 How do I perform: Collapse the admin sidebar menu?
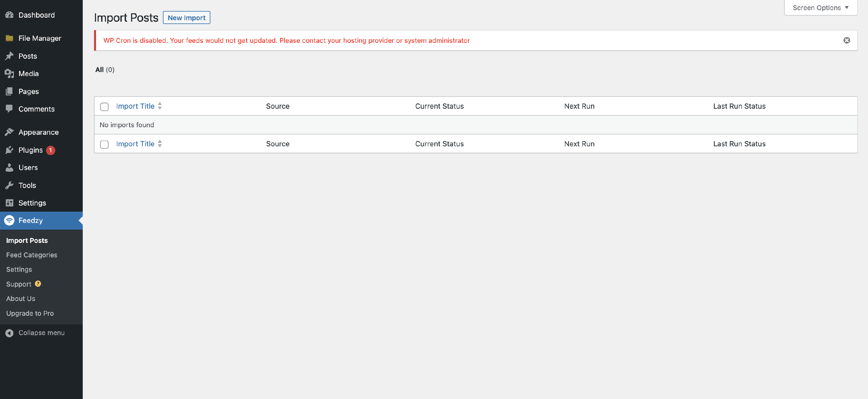(35, 333)
